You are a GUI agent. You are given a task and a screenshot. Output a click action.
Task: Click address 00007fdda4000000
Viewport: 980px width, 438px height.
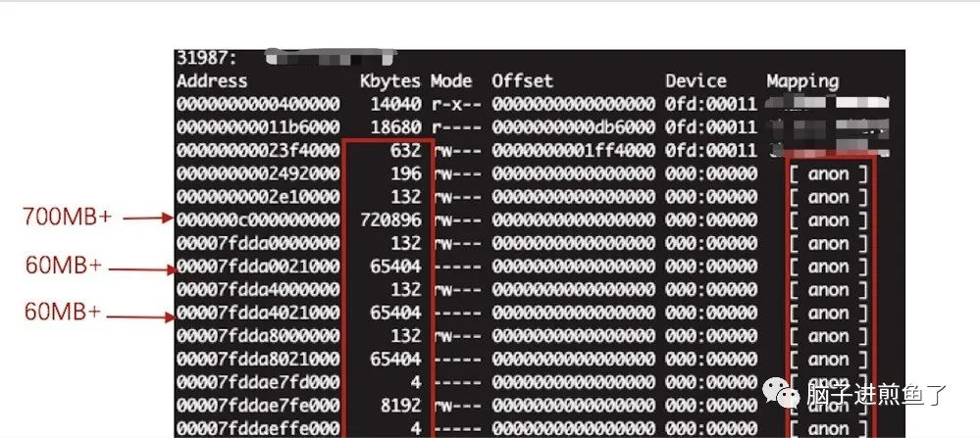258,289
